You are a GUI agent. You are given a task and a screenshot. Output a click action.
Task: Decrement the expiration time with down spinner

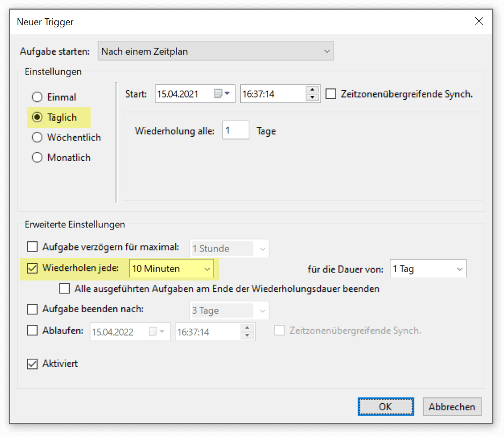(x=247, y=335)
